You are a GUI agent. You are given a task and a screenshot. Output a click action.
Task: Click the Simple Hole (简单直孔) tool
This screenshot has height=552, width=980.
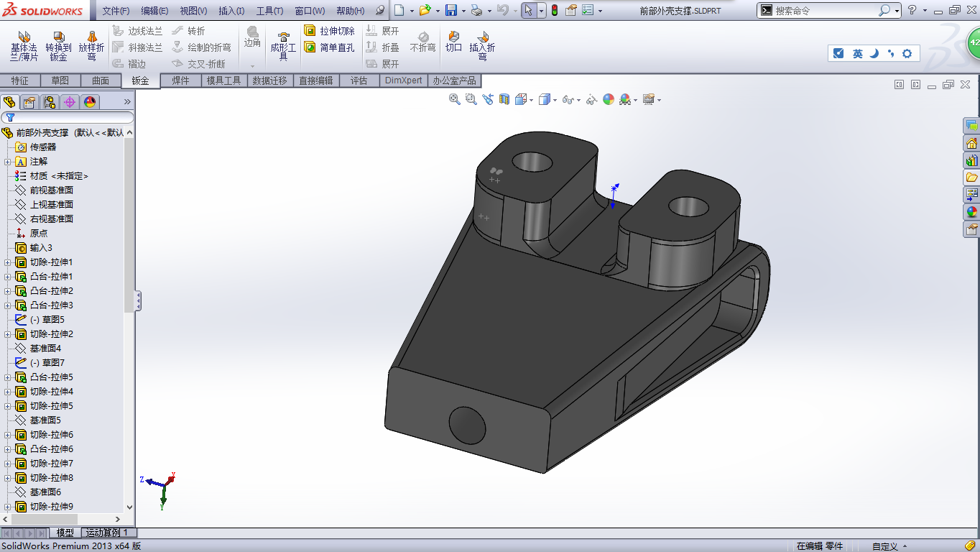(x=329, y=47)
